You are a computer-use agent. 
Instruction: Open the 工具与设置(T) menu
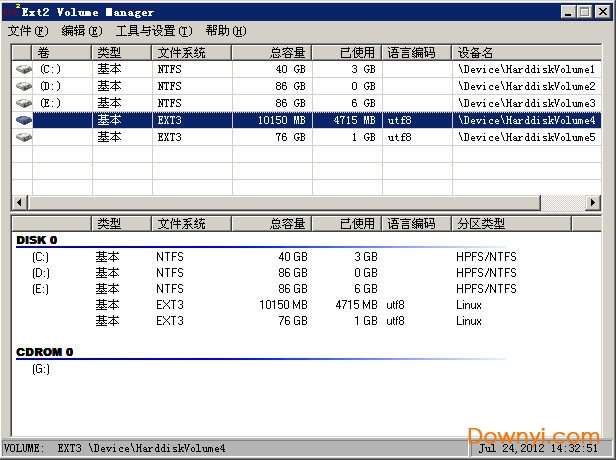(x=154, y=31)
